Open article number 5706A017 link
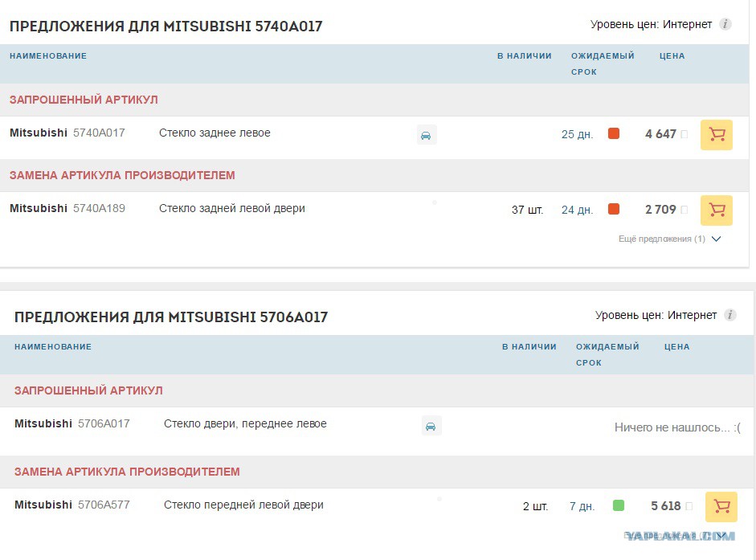756x560 pixels. click(104, 423)
